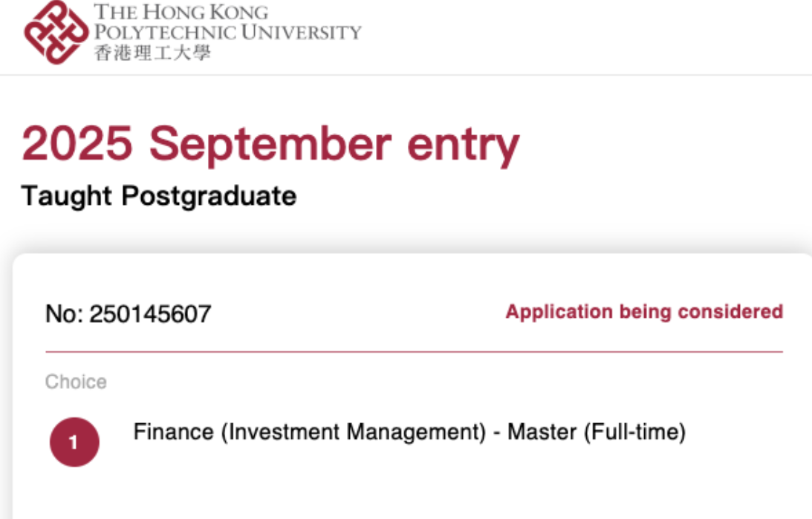The image size is (812, 519).
Task: Click the "Application being considered" status
Action: (644, 312)
